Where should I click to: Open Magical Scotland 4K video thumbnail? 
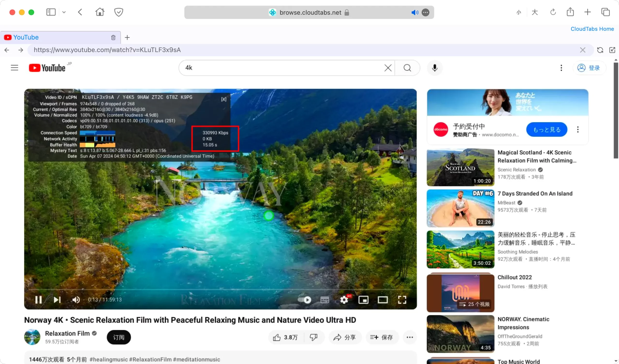click(460, 167)
